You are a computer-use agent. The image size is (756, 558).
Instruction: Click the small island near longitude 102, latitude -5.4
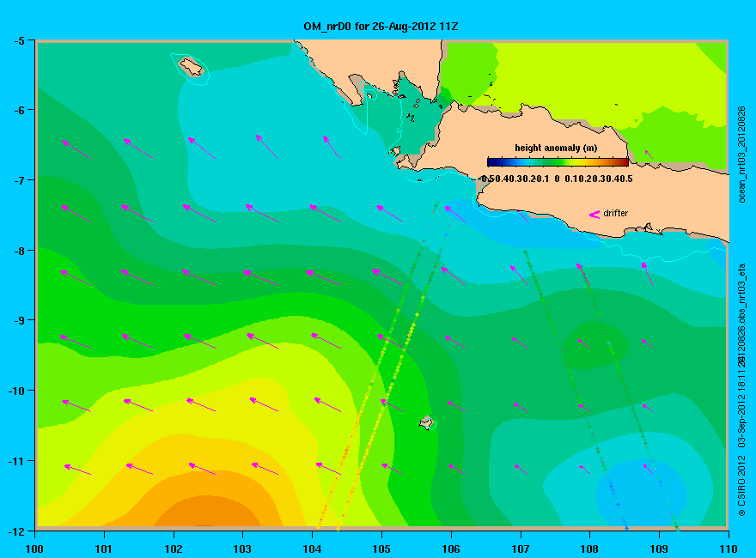(x=192, y=66)
